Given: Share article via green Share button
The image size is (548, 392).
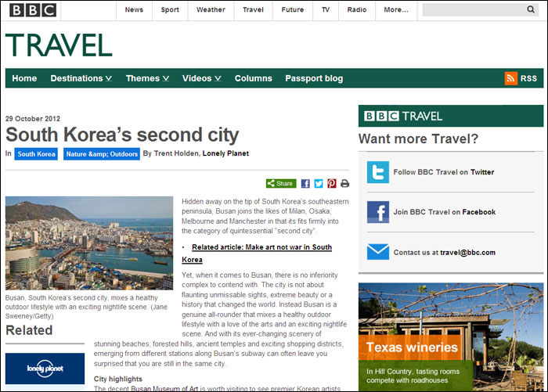Looking at the screenshot, I should 281,183.
